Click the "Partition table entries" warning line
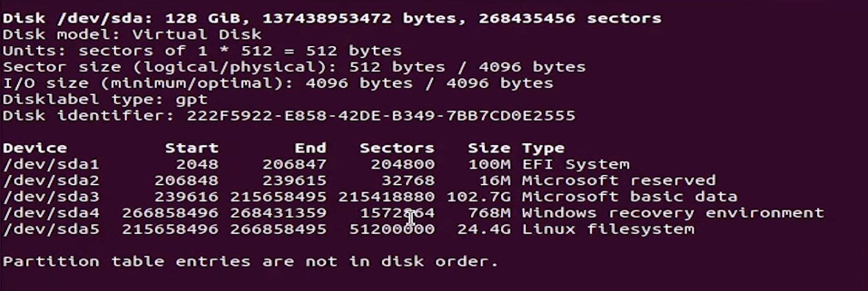Screen dimensions: 868x291 coord(250,262)
